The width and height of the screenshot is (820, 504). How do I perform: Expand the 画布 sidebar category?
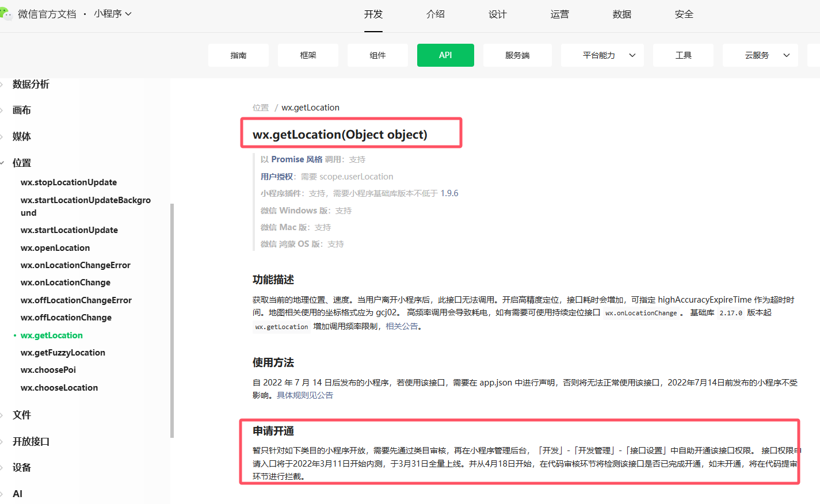(21, 110)
